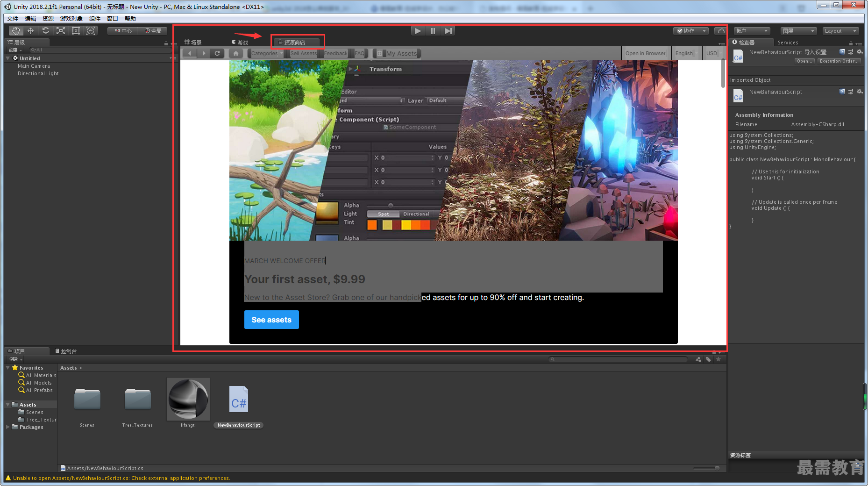Select Directional Light in Hierarchy
The width and height of the screenshot is (868, 486).
[38, 73]
